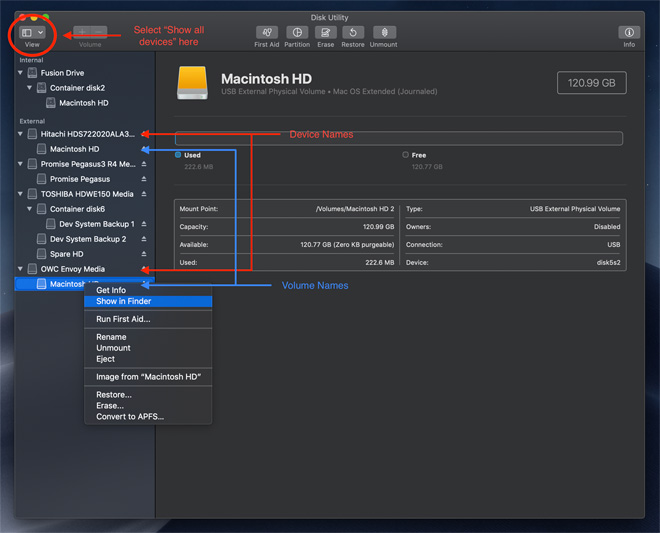Eject Dev System Backup 1 volume
This screenshot has width=660, height=533.
tap(144, 224)
